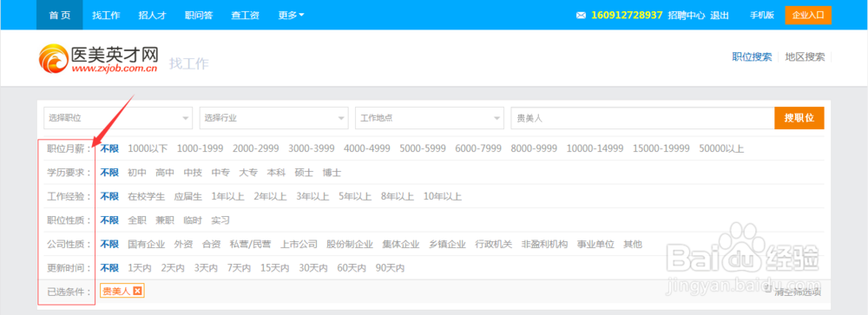Viewport: 868px width, 315px height.
Task: Select salary range 15000-19999
Action: pos(661,148)
